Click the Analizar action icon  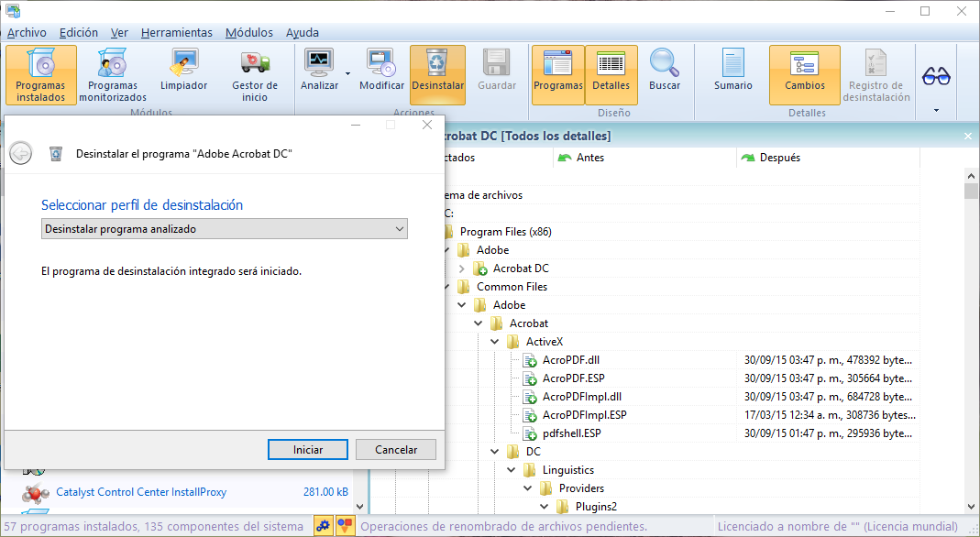point(319,63)
